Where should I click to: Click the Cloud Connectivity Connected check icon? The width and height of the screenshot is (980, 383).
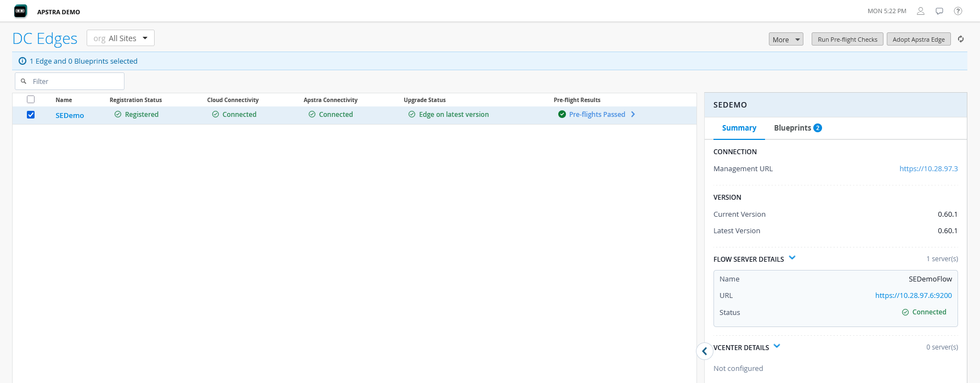(216, 114)
